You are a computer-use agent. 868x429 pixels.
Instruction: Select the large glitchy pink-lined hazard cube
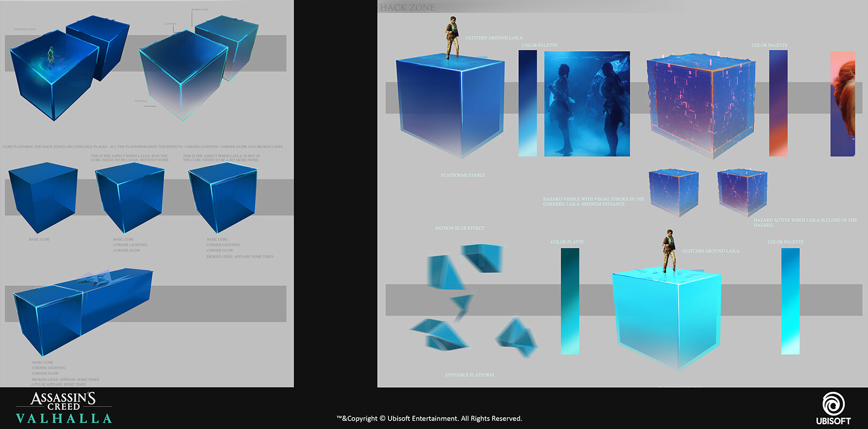tap(701, 106)
